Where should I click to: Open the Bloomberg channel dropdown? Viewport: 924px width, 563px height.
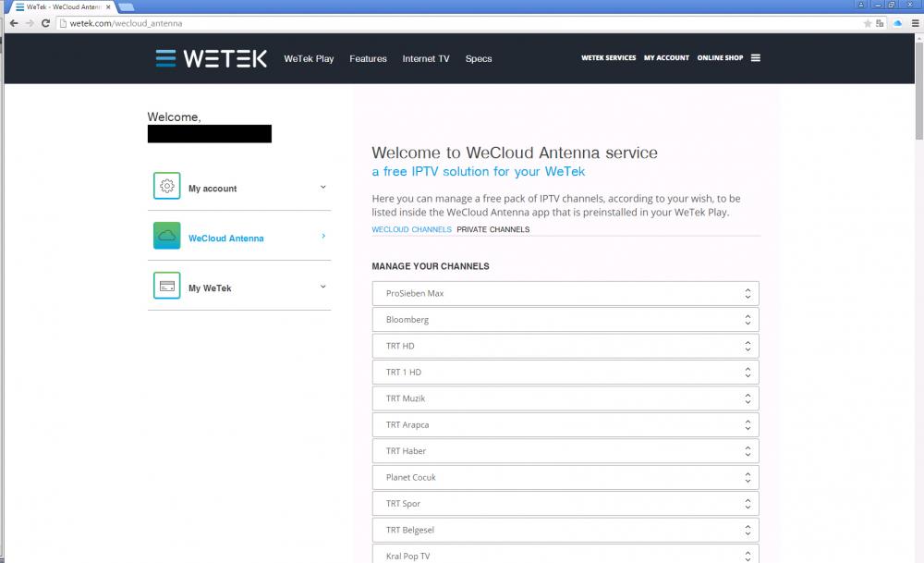tap(565, 320)
